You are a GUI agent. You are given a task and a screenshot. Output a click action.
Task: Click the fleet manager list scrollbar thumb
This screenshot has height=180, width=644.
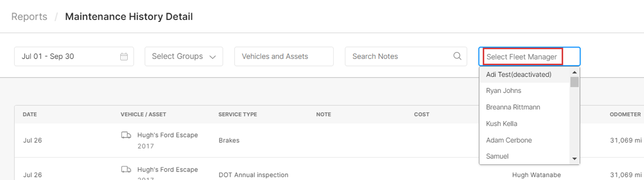[574, 82]
